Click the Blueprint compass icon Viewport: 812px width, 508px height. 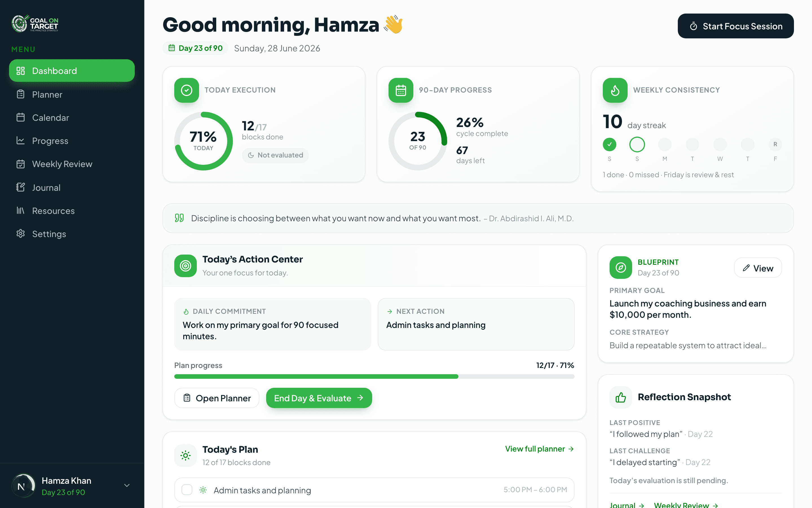pos(620,268)
